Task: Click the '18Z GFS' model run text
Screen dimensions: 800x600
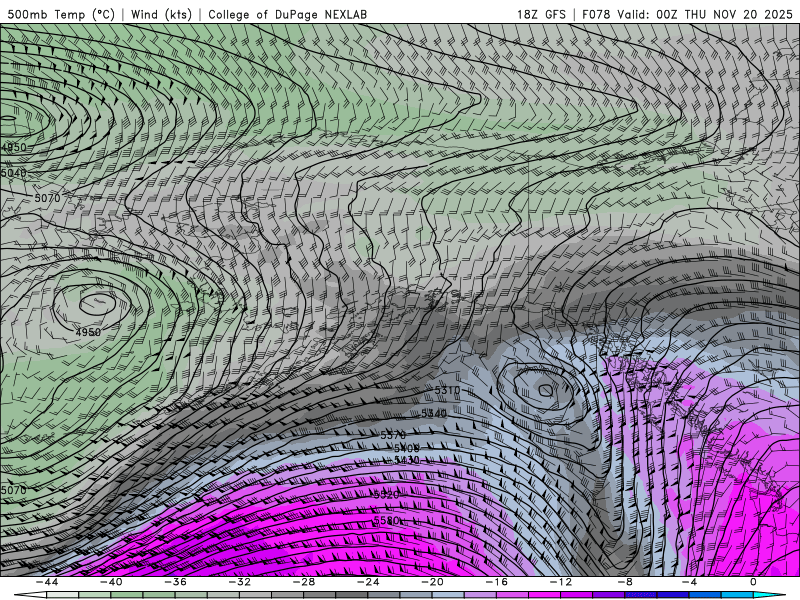Action: point(541,14)
